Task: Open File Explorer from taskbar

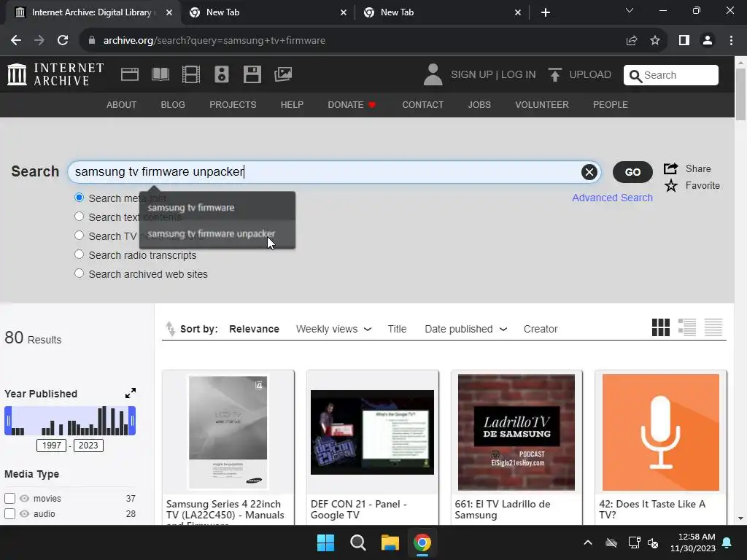Action: click(390, 542)
